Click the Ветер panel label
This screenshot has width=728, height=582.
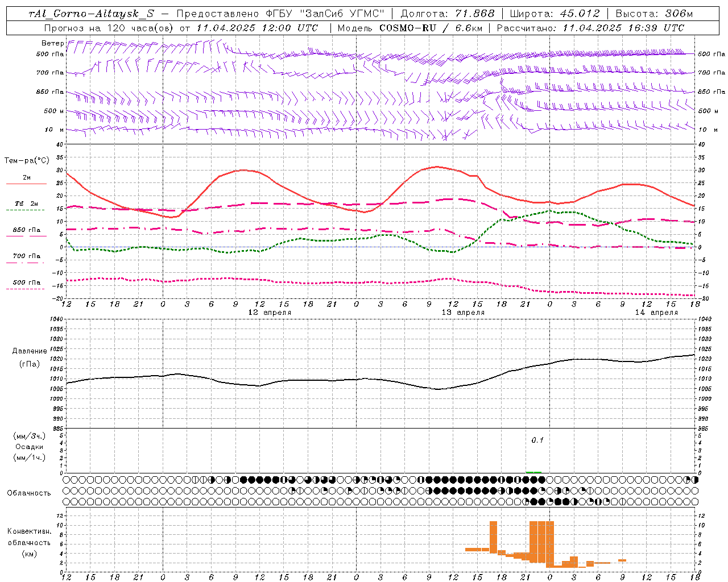click(x=52, y=43)
